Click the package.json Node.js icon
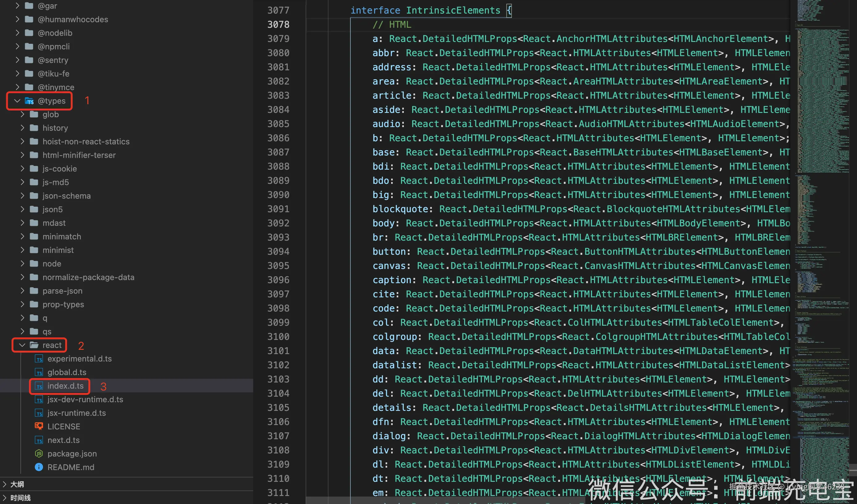857x504 pixels. pos(39,453)
